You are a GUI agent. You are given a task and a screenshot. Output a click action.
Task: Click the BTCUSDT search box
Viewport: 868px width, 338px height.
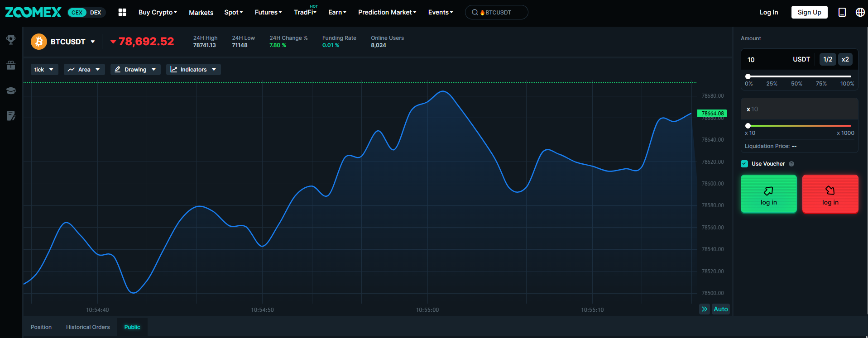point(497,12)
